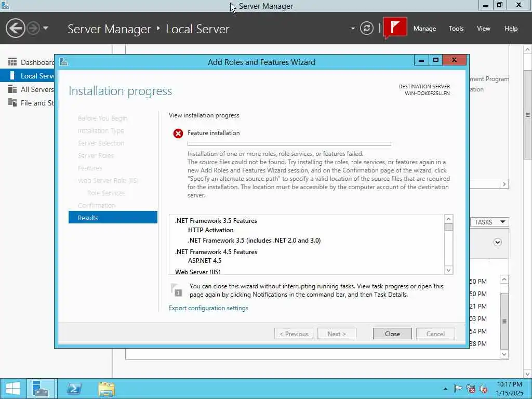Click 'HTTP Activation' entry in results list

coord(211,230)
